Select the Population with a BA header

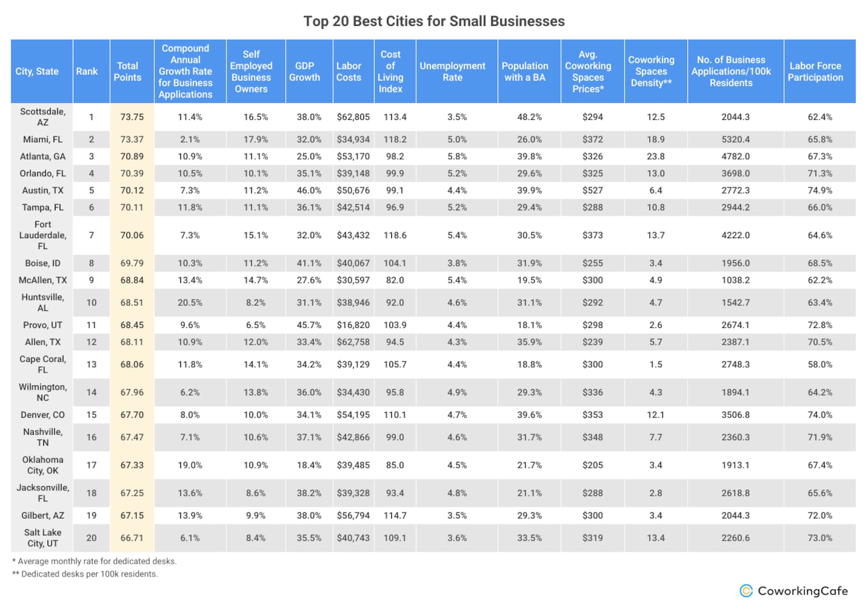[525, 71]
